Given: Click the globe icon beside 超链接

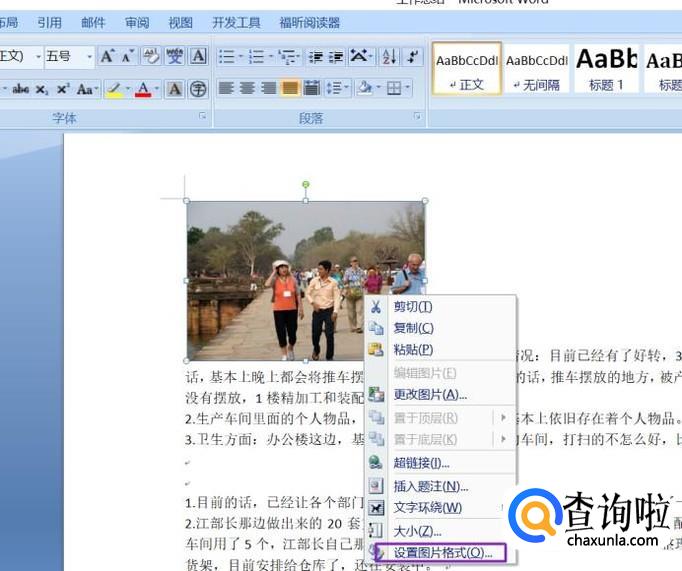Looking at the screenshot, I should pos(376,462).
